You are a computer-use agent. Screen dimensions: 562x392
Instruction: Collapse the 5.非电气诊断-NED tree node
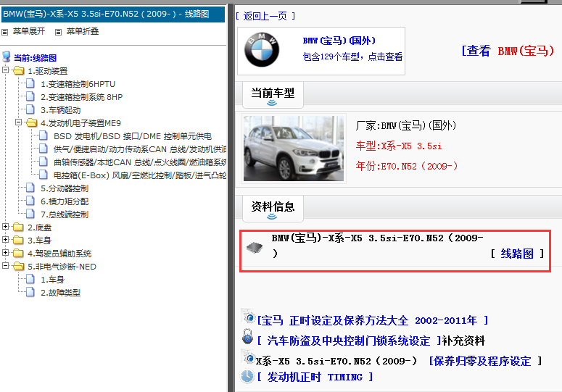point(5,266)
